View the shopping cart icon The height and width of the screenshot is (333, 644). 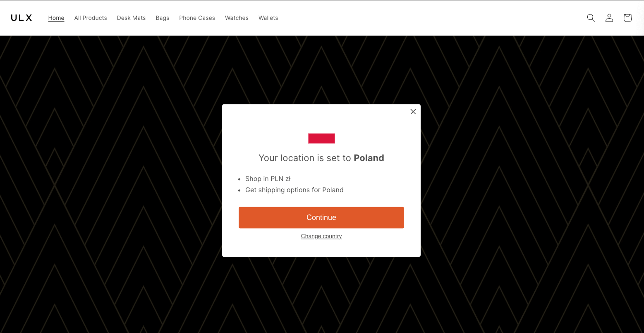(x=627, y=18)
